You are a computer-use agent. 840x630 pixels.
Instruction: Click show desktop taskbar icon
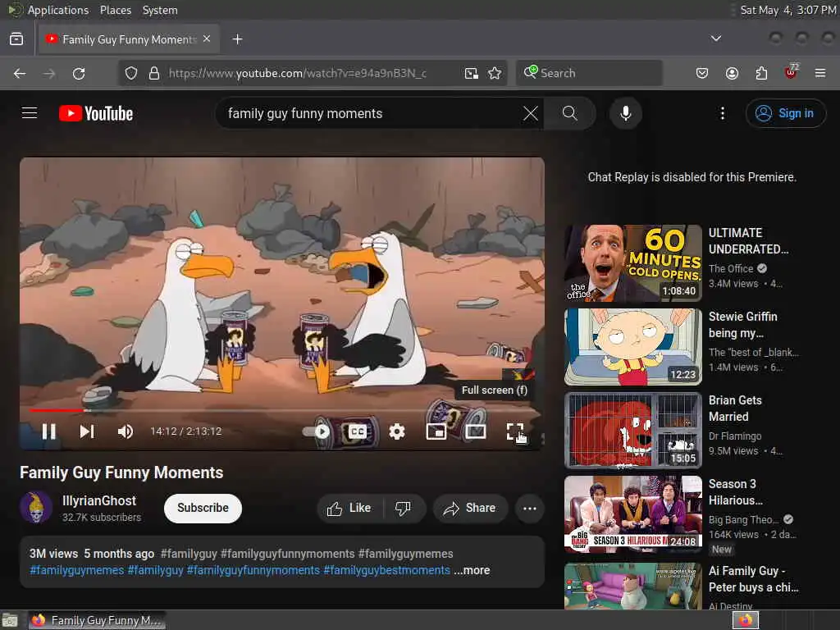[x=10, y=620]
